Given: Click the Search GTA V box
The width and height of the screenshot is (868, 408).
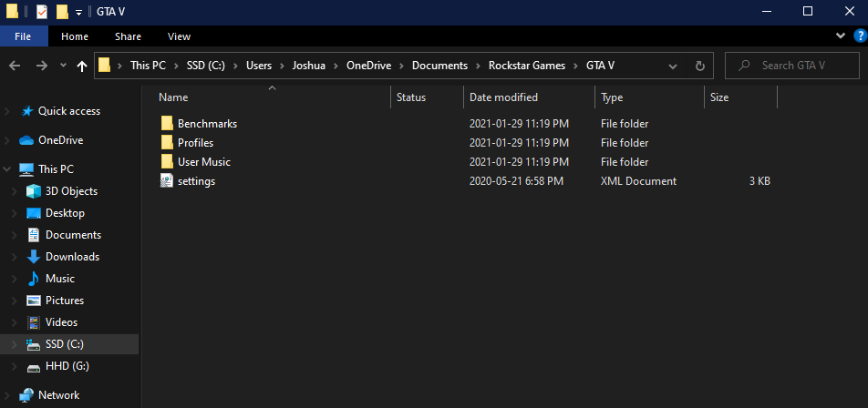Looking at the screenshot, I should click(792, 66).
